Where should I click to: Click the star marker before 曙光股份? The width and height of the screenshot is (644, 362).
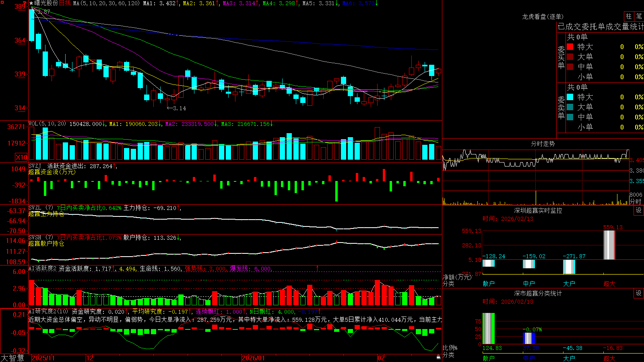(31, 3)
